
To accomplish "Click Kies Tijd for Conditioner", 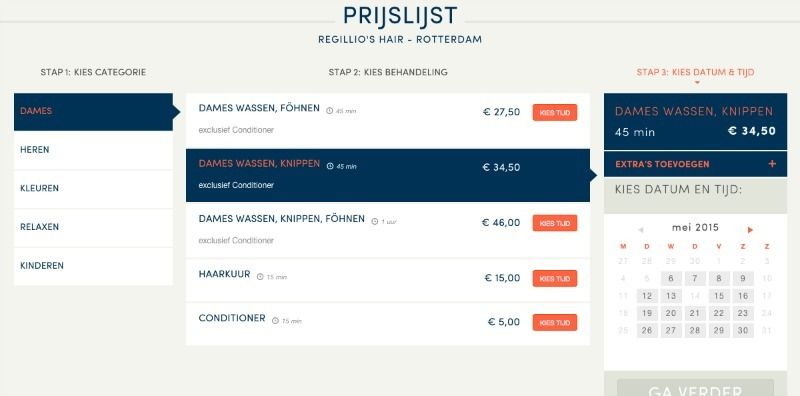I will pos(555,323).
